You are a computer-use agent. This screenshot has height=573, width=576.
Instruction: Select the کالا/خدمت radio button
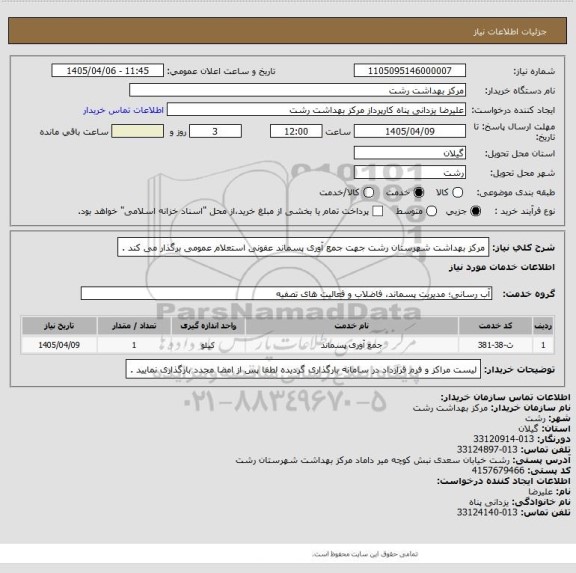click(x=368, y=192)
